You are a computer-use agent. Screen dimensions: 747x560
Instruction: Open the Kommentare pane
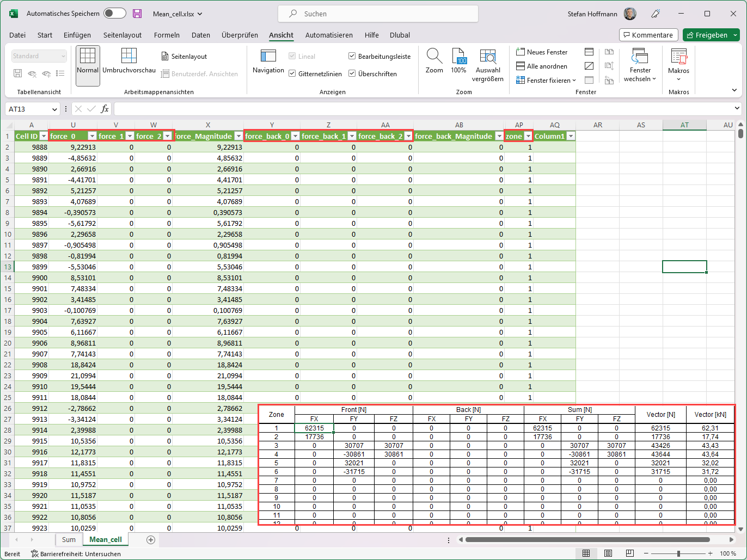tap(648, 34)
